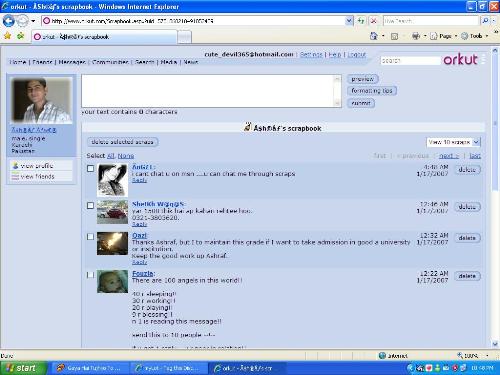Click the zoom magnifier icon in status bar
The width and height of the screenshot is (500, 375).
coord(460,356)
